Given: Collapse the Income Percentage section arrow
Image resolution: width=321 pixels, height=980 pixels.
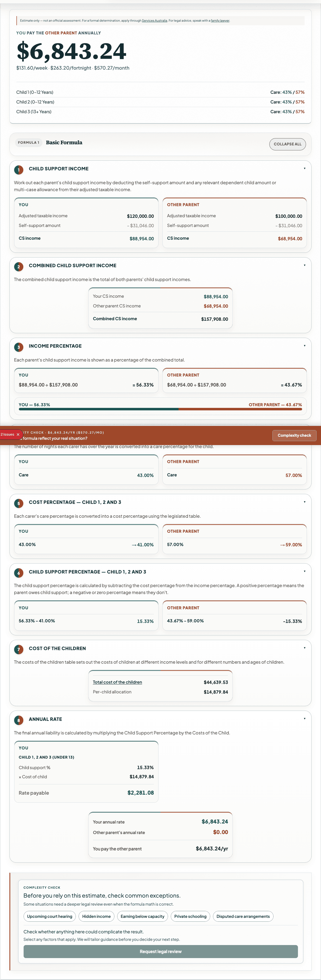Looking at the screenshot, I should coord(304,346).
